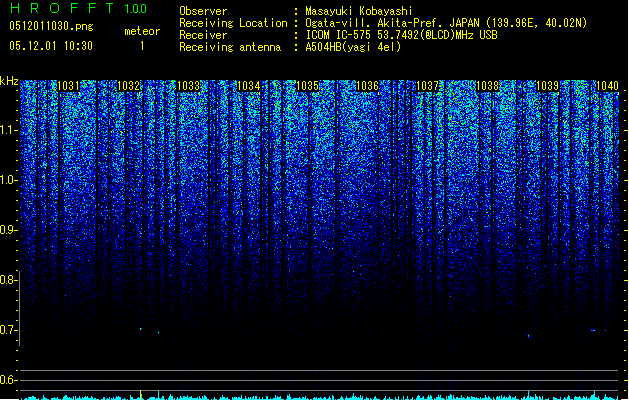Click the 0.9 frequency axis label
The height and width of the screenshot is (400, 629).
(8, 230)
